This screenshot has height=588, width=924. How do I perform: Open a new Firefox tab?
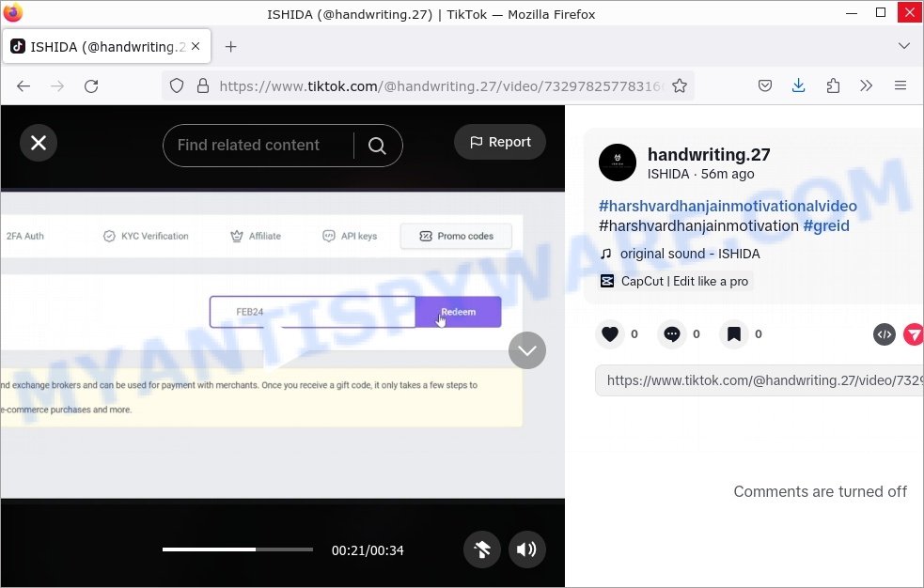(231, 47)
